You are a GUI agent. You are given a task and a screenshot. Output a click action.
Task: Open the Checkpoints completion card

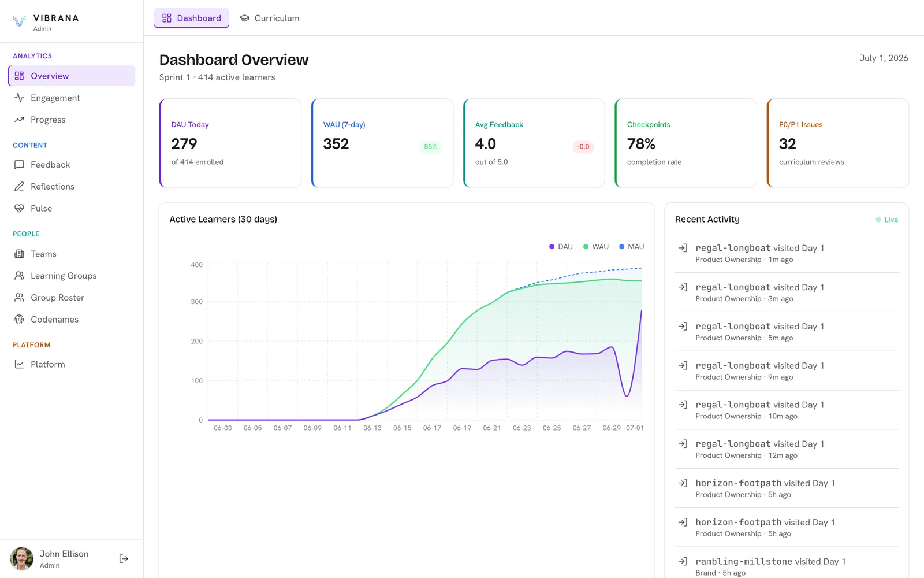click(x=686, y=143)
